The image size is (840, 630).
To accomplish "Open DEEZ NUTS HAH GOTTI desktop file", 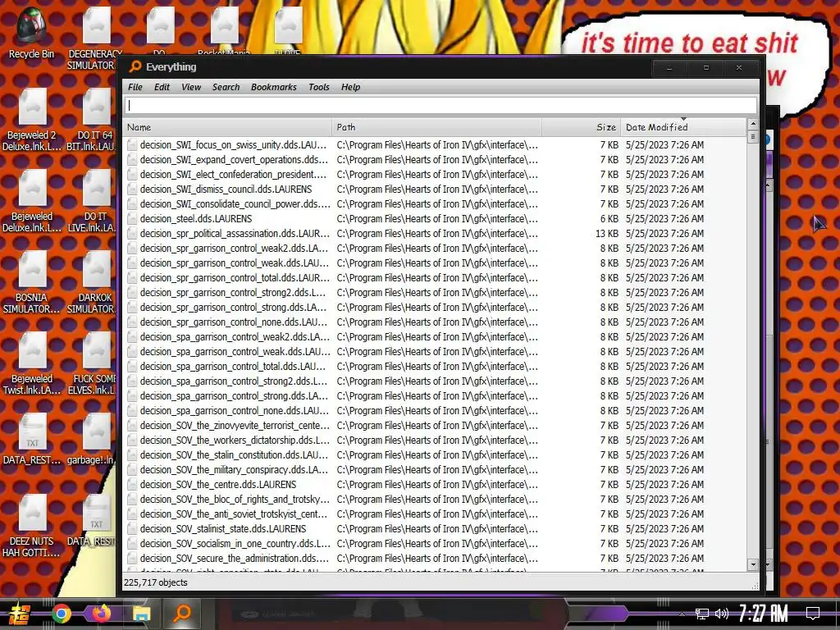I will [32, 526].
